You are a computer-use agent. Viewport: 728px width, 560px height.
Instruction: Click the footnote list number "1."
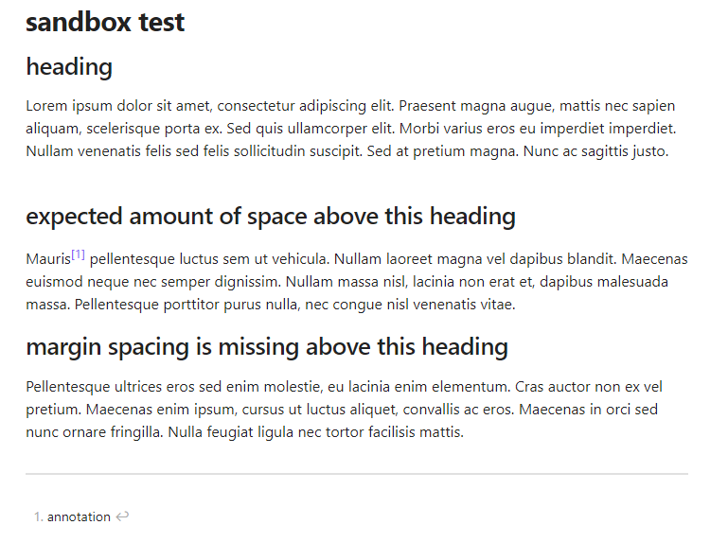(39, 516)
